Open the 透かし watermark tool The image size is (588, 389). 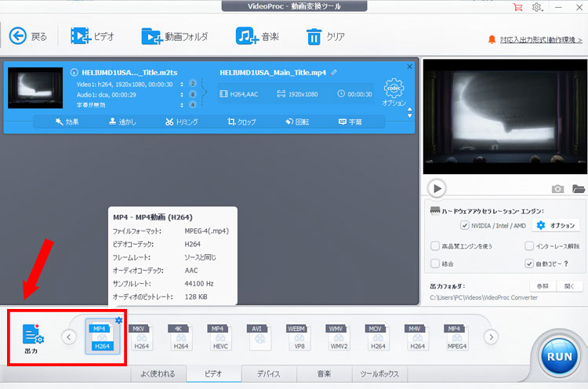pos(122,122)
